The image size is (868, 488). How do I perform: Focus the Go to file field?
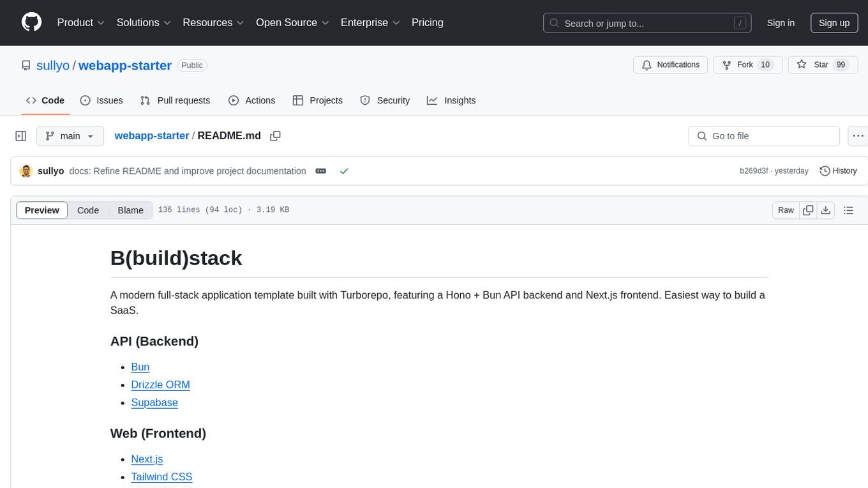[764, 136]
